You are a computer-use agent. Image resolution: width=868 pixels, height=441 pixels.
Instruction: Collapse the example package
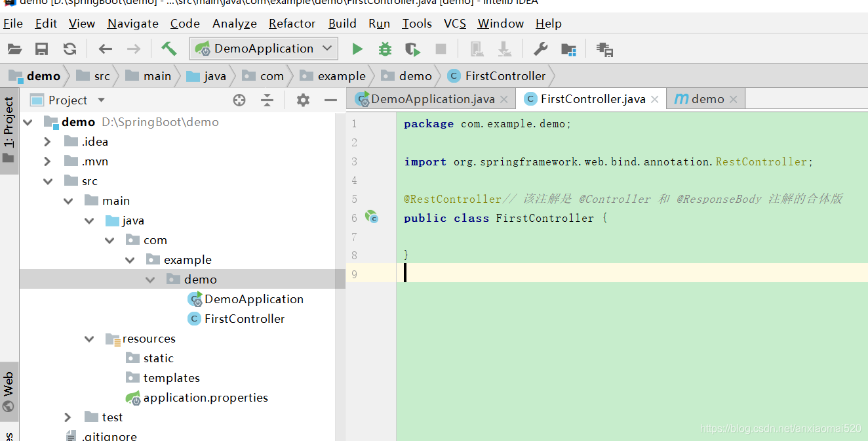130,260
